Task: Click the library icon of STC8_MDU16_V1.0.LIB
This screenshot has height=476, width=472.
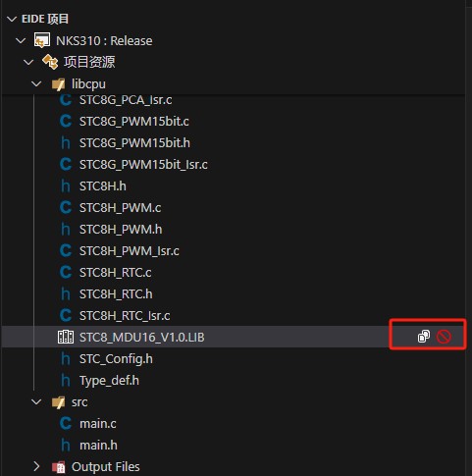Action: [x=66, y=337]
